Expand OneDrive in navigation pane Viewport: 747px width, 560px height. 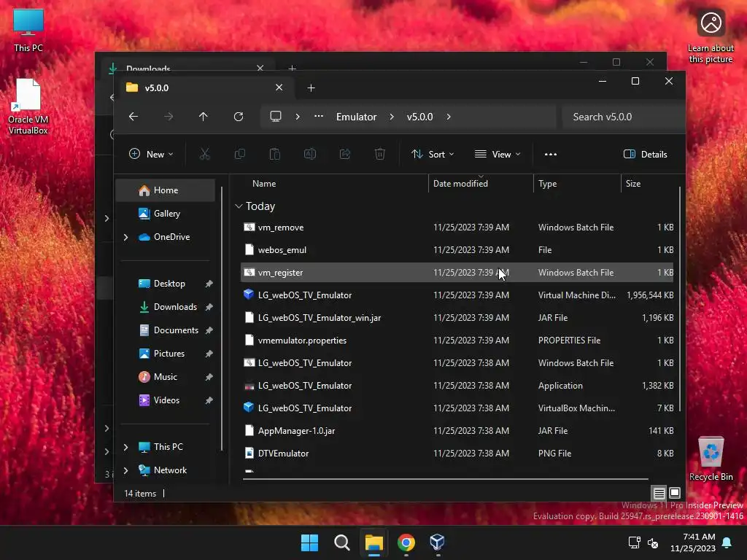coord(125,237)
